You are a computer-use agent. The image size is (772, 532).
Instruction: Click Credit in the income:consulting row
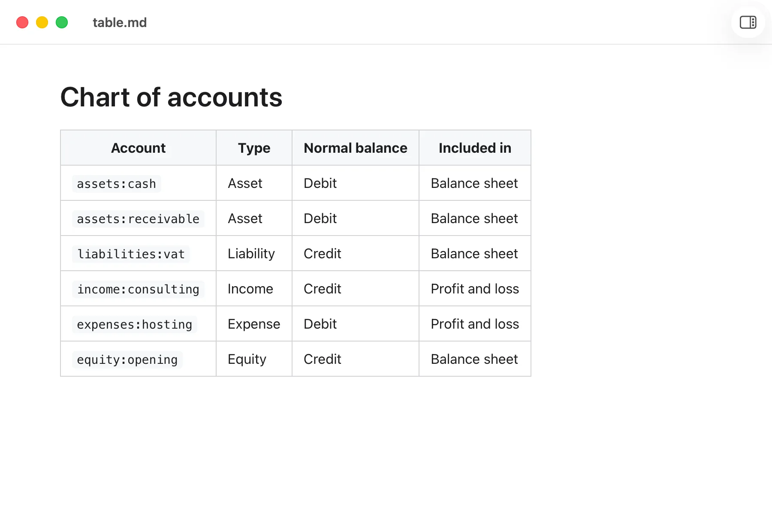pyautogui.click(x=323, y=289)
